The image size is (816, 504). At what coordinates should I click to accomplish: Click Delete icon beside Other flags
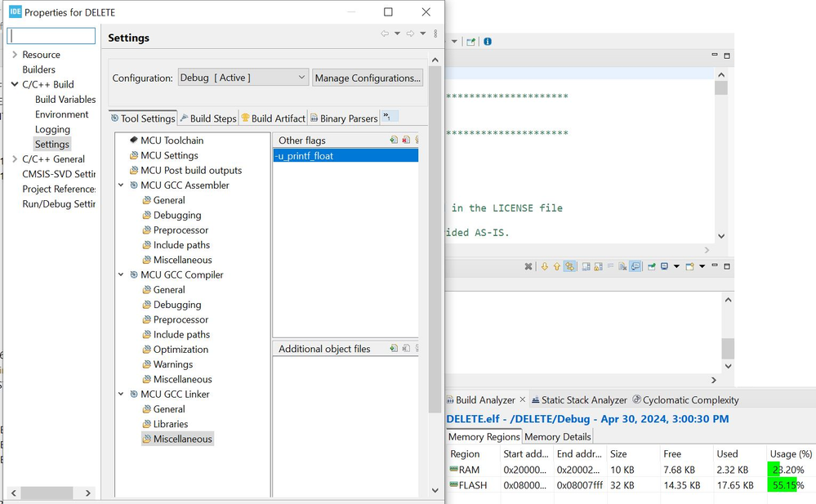point(406,140)
